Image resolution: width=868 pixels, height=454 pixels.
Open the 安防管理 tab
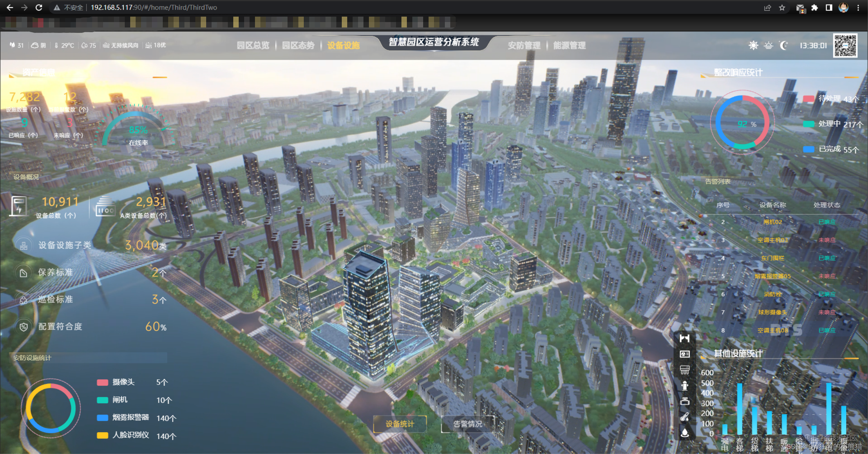click(524, 46)
